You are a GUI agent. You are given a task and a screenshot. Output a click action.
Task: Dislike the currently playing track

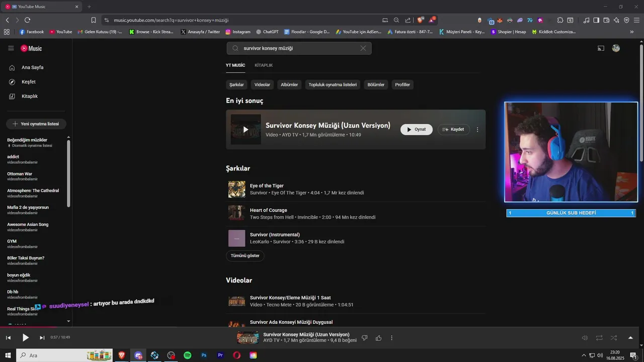[365, 338]
